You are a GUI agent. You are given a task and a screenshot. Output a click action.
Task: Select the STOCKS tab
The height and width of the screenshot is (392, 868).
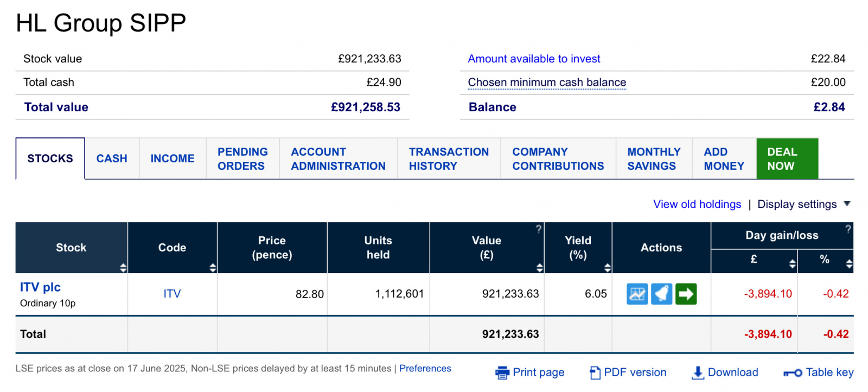pos(50,159)
